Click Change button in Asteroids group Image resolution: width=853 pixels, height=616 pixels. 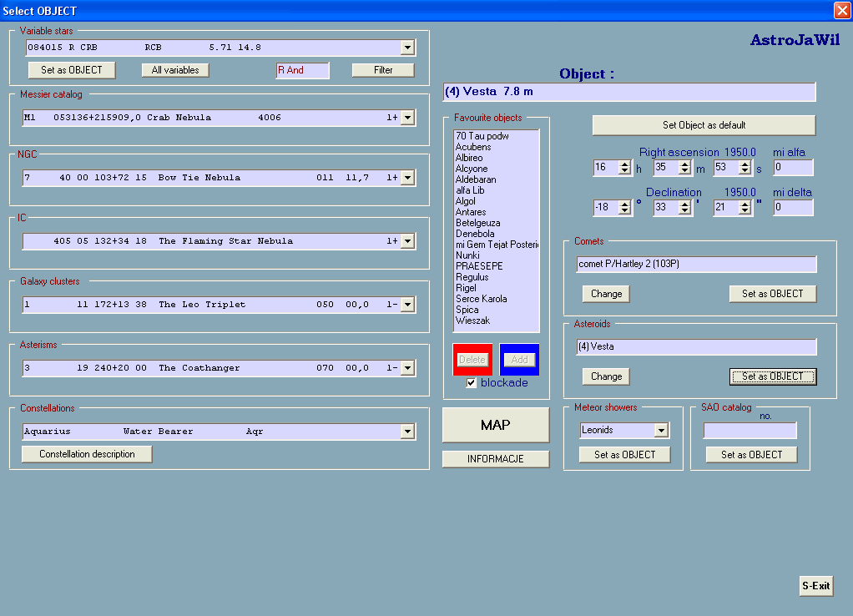tap(606, 376)
